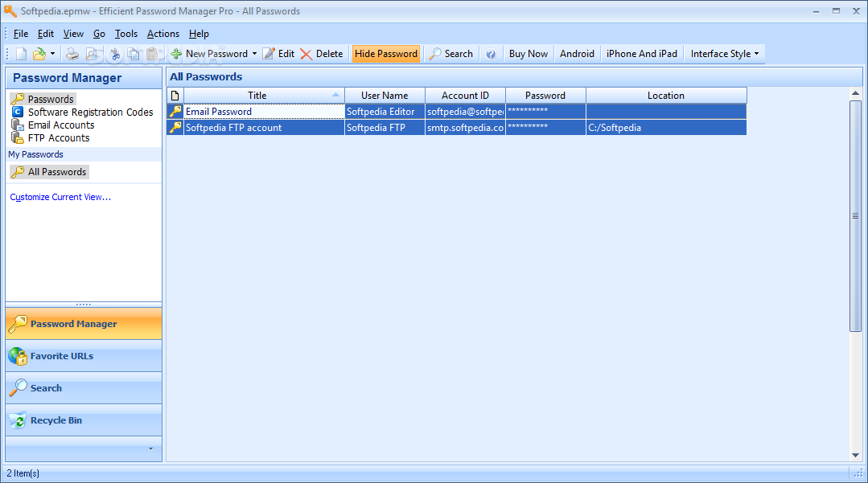Click the Password Manager pane key icon
Screen dimensions: 868x483
pyautogui.click(x=18, y=324)
